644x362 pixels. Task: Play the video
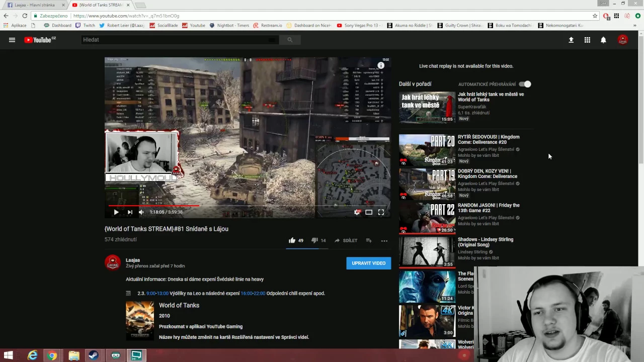pyautogui.click(x=116, y=212)
